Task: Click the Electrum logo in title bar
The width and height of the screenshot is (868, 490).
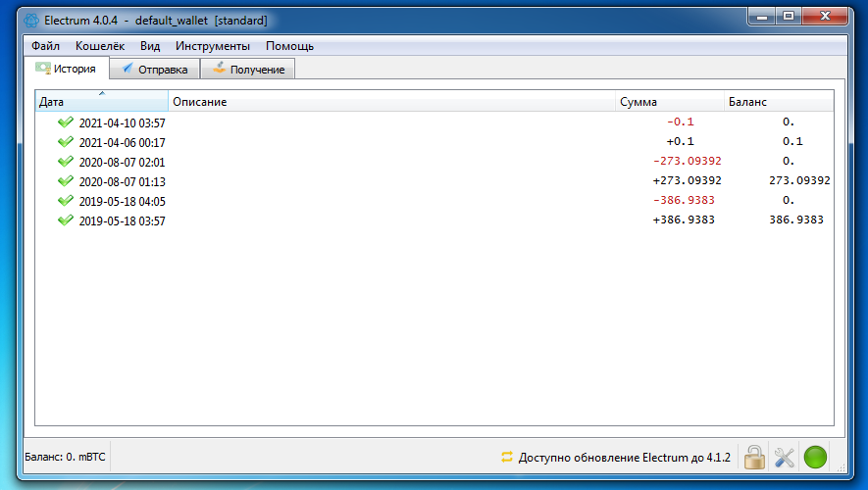Action: click(31, 20)
